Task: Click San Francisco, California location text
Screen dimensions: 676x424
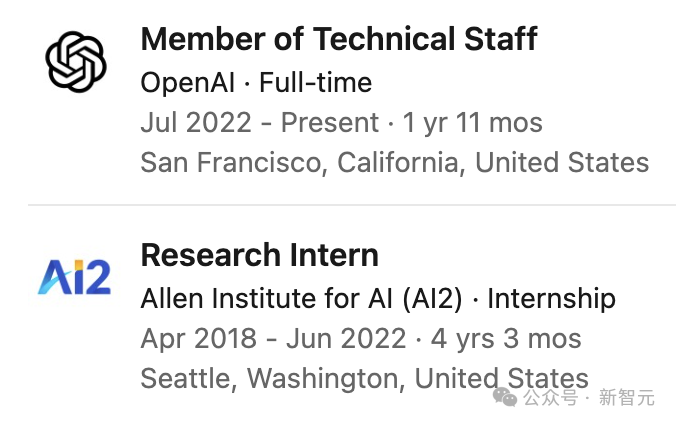Action: (x=302, y=163)
